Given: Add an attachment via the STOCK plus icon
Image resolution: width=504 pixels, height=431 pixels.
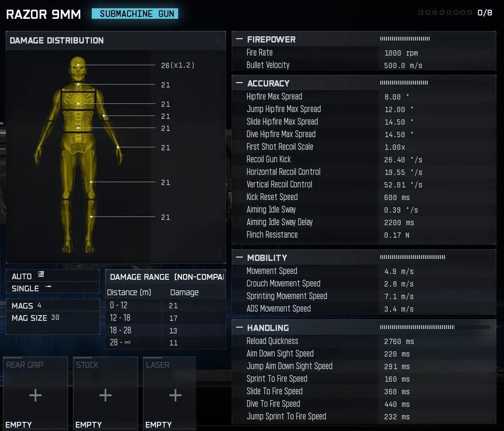Looking at the screenshot, I should pyautogui.click(x=105, y=395).
